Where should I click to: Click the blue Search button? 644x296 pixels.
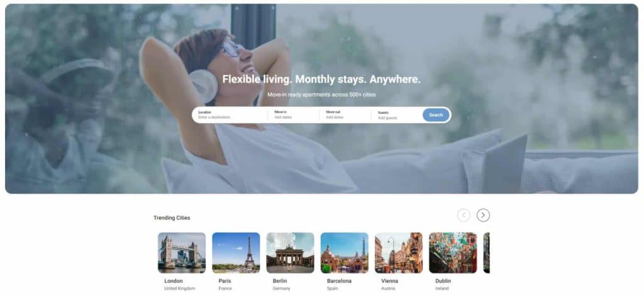click(x=436, y=115)
